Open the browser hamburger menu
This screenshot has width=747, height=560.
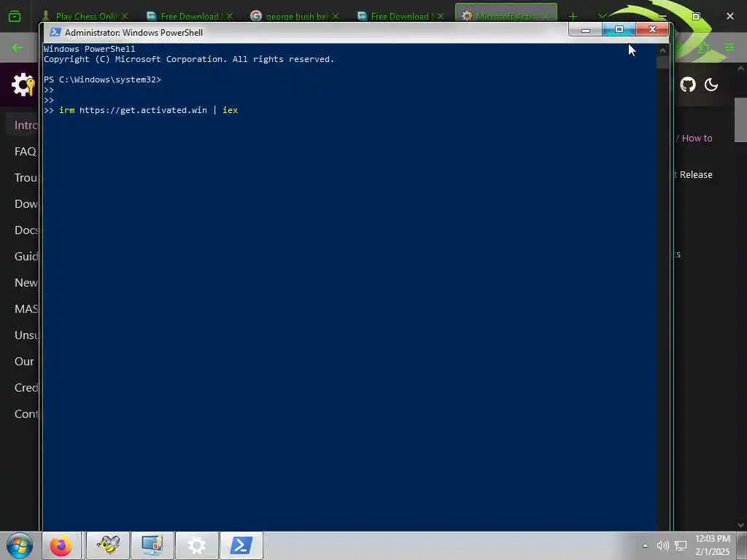click(x=729, y=47)
